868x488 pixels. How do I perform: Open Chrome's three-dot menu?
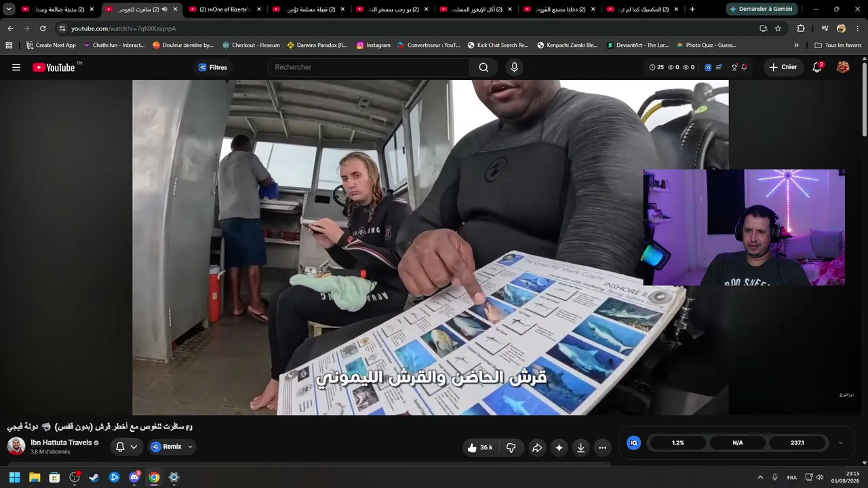[858, 28]
